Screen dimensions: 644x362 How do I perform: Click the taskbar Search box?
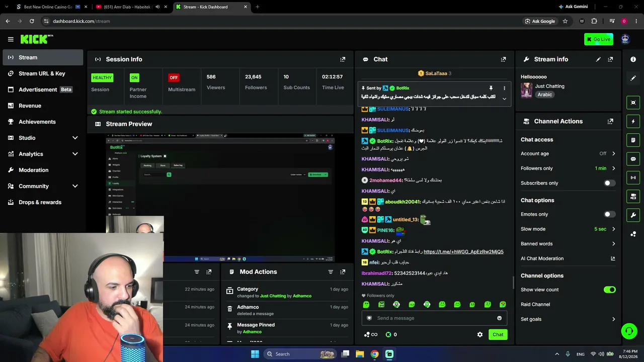click(300, 354)
